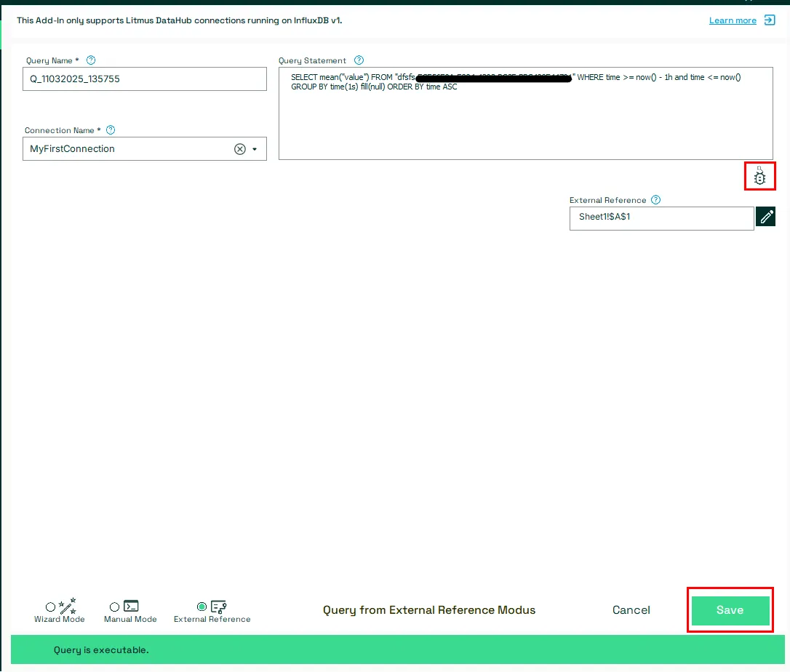Click the 'Query is executable.' status message
The image size is (790, 672).
click(101, 650)
